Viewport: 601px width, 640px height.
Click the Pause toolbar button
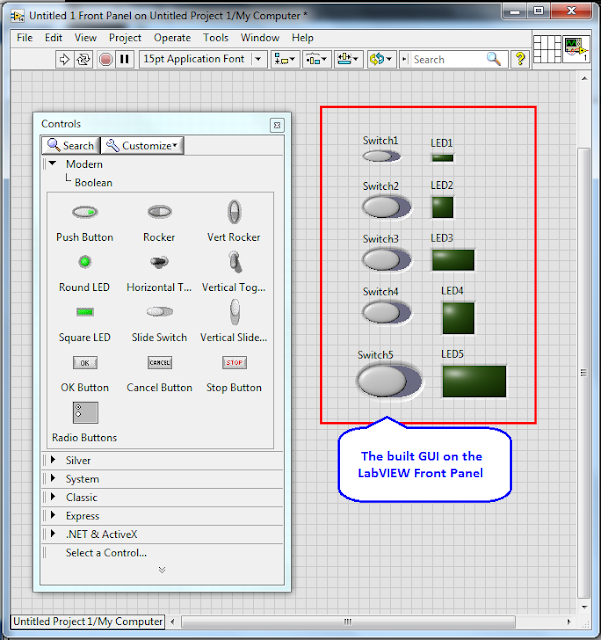click(125, 60)
